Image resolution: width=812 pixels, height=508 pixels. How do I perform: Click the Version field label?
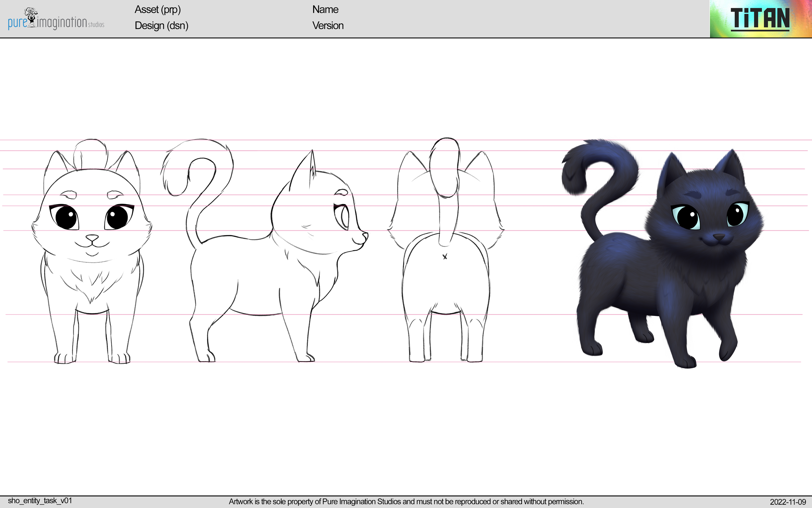tap(328, 26)
